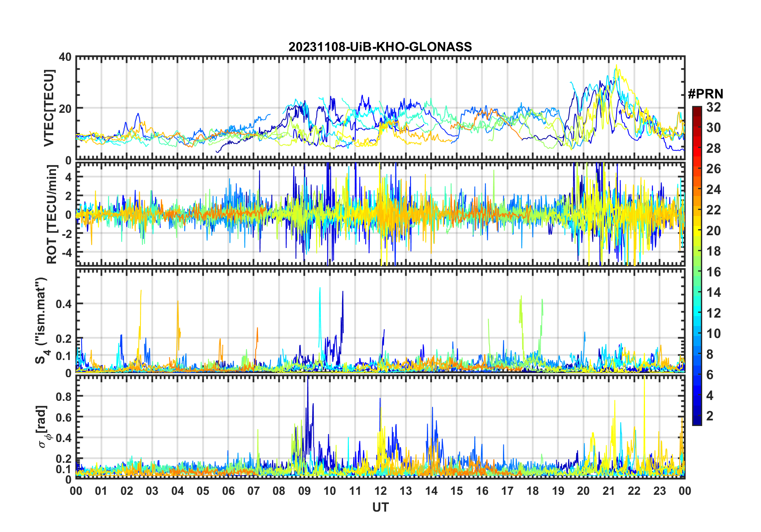This screenshot has height=532, width=761.
Task: Click sigma phi y-axis tick label 0.6
Action: point(64,417)
